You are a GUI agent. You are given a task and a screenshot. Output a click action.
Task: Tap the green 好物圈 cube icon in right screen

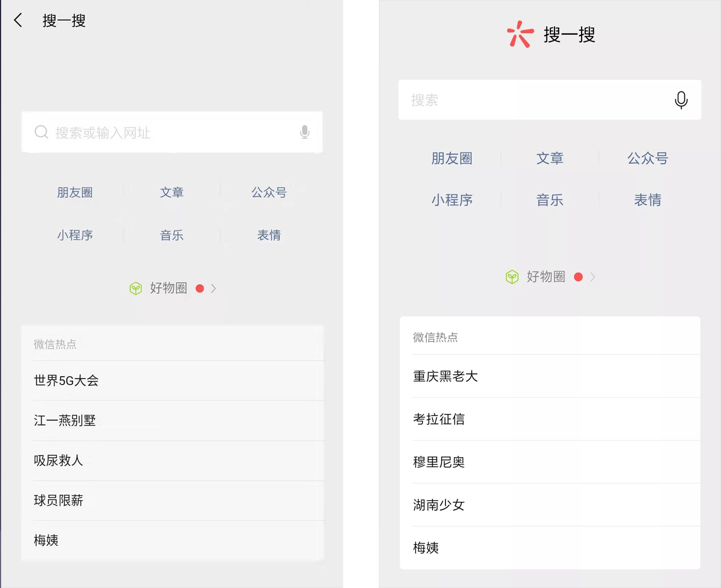[512, 277]
